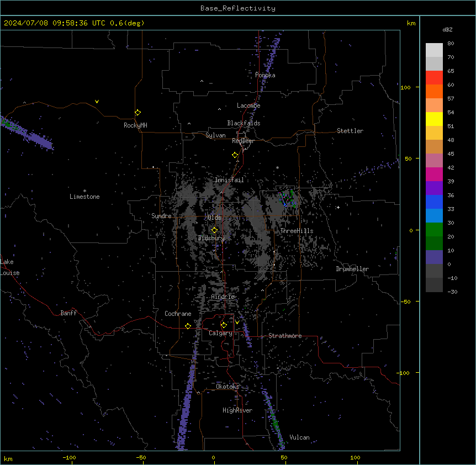Select the purple 36-39 dBZ legend swatch
The width and height of the screenshot is (476, 465).
pos(434,188)
